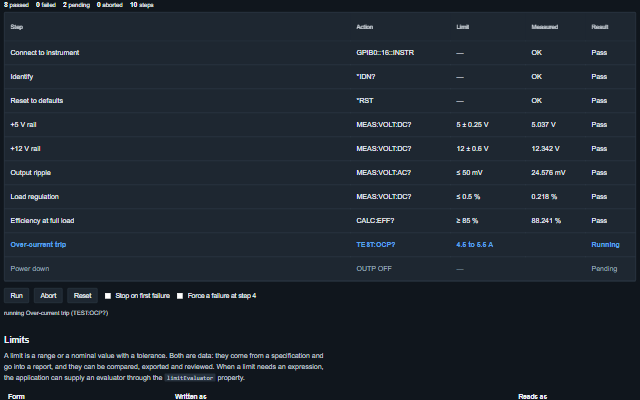Click the ≥ 85 % limit
Screen dimensions: 640x400
click(467, 221)
